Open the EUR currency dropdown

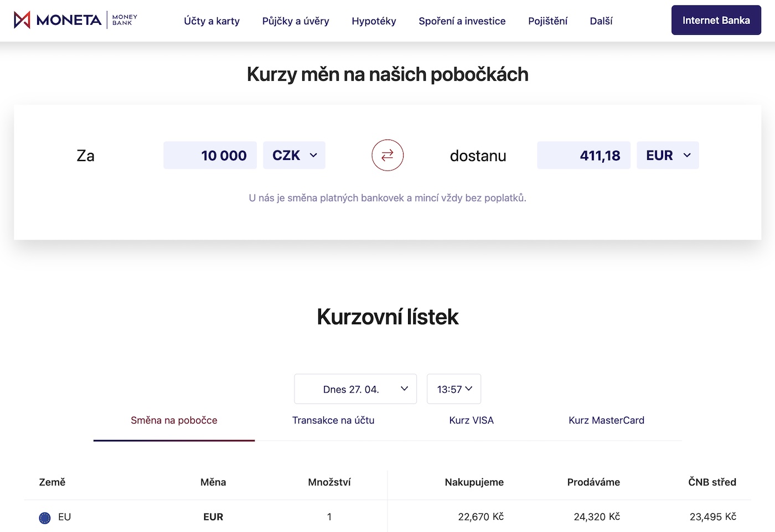point(668,155)
